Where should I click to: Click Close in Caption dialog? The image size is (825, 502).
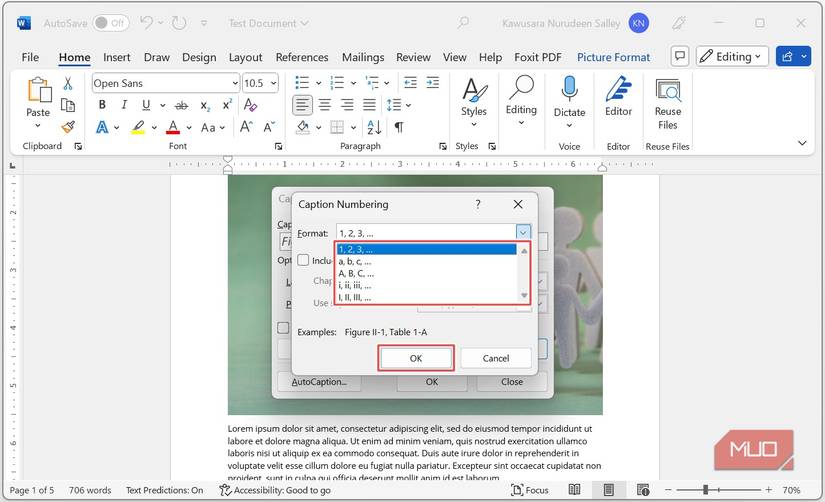tap(511, 381)
